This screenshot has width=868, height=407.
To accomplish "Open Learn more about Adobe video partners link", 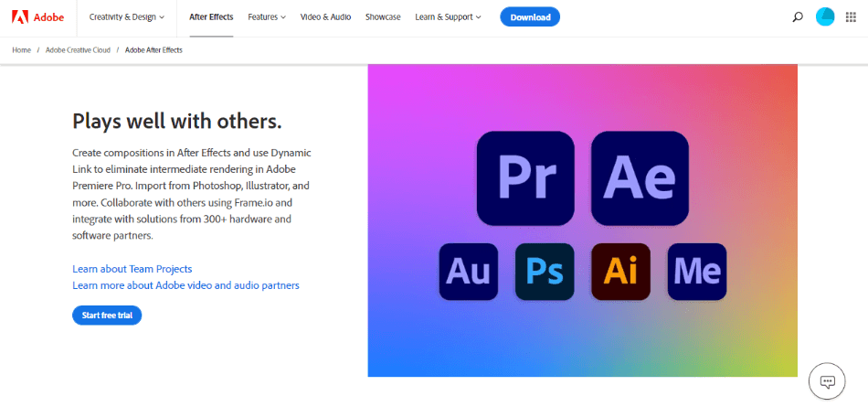I will point(186,285).
